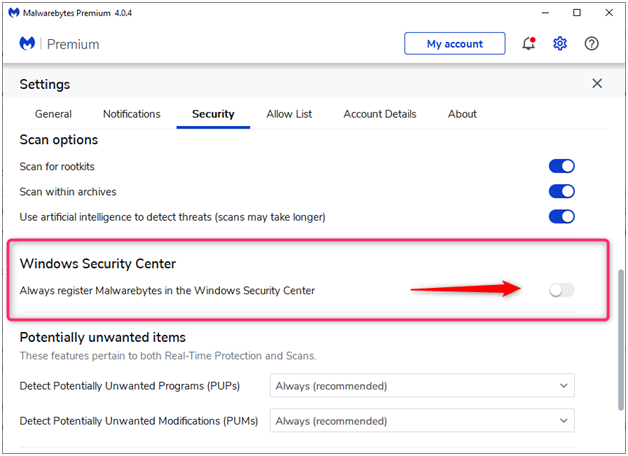The width and height of the screenshot is (628, 456).
Task: Open the Detect PUPs dropdown
Action: (x=422, y=386)
